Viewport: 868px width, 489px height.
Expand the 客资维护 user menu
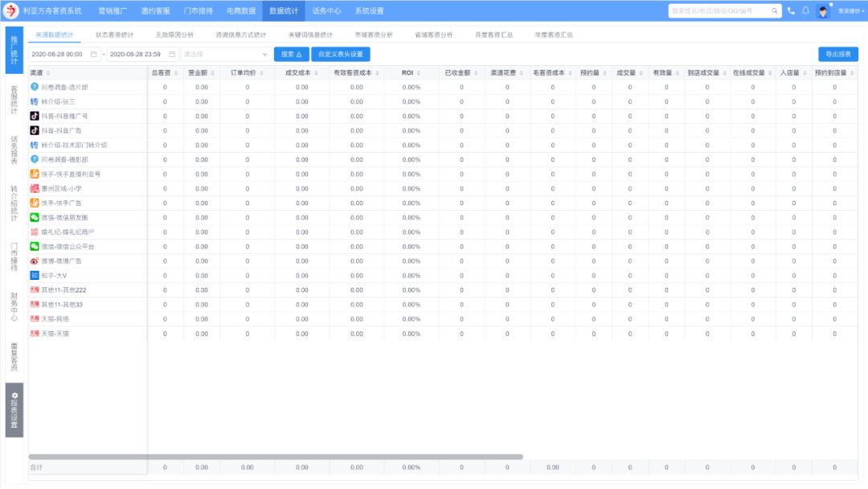pos(848,11)
